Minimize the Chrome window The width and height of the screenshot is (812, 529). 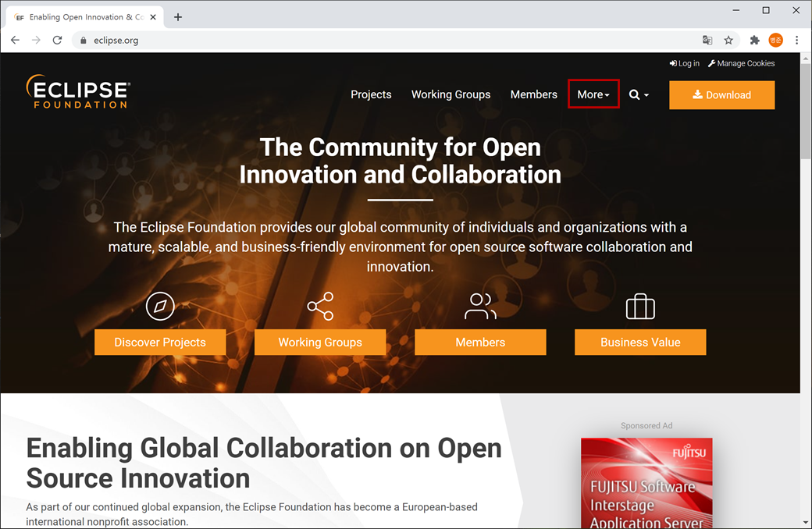coord(735,10)
